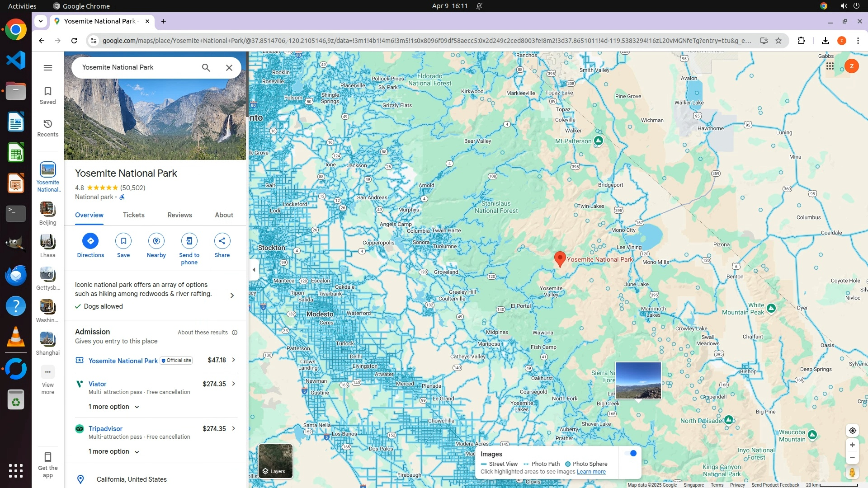Screen dimensions: 868x488
Task: Click the Pegman Street View icon
Action: click(x=852, y=473)
